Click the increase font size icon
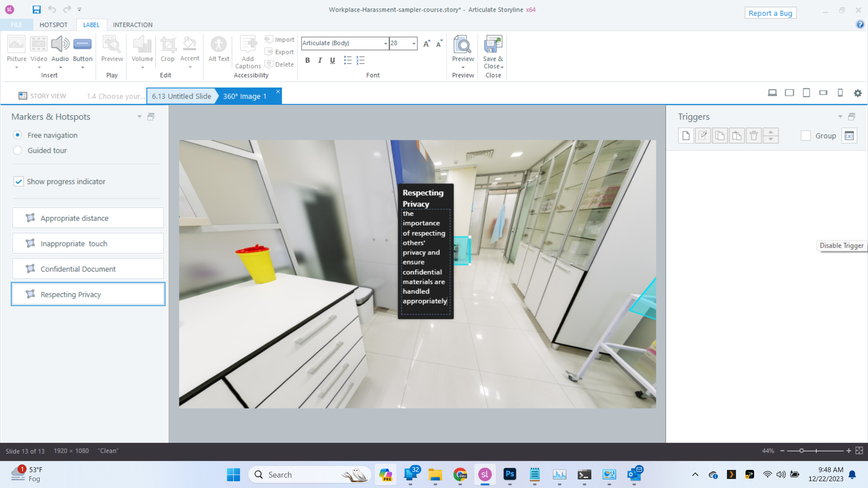This screenshot has height=488, width=868. [x=426, y=43]
